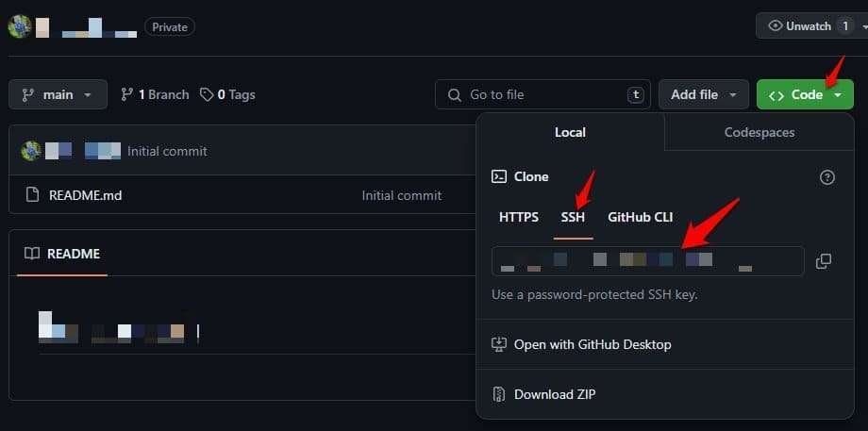Switch to the Codespaces tab

coord(759,132)
